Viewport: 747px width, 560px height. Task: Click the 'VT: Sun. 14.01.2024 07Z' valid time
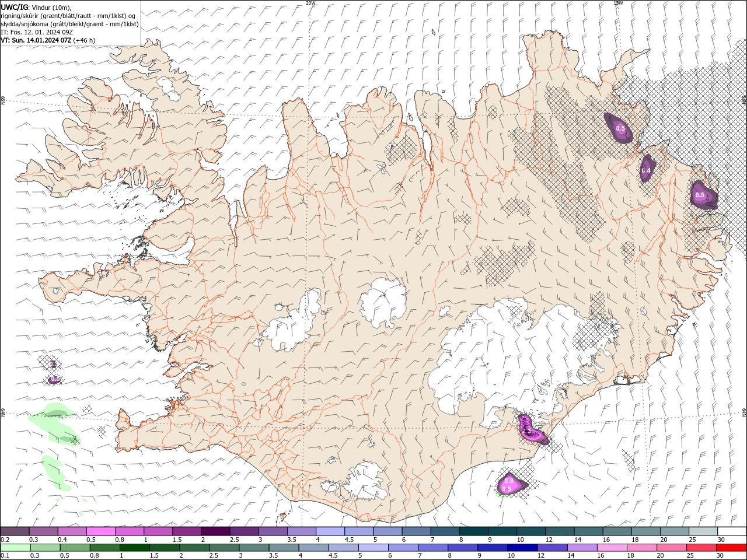tap(36, 40)
